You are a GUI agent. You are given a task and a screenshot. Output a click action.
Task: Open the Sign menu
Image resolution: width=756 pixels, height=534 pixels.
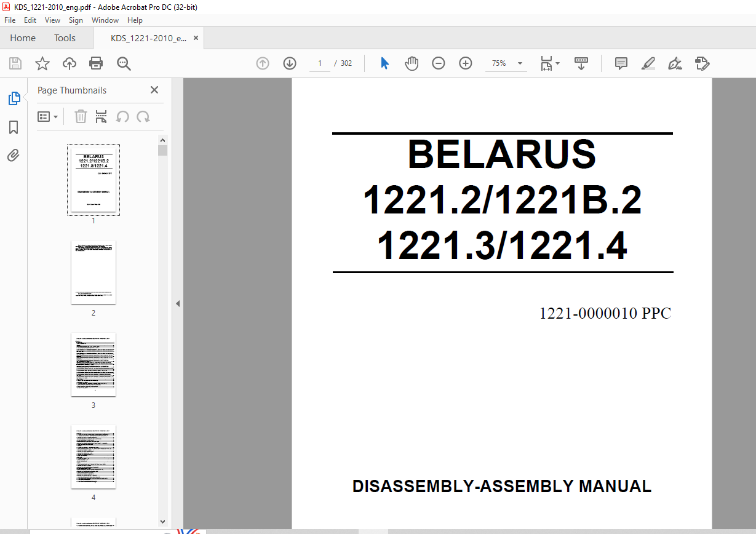point(76,20)
